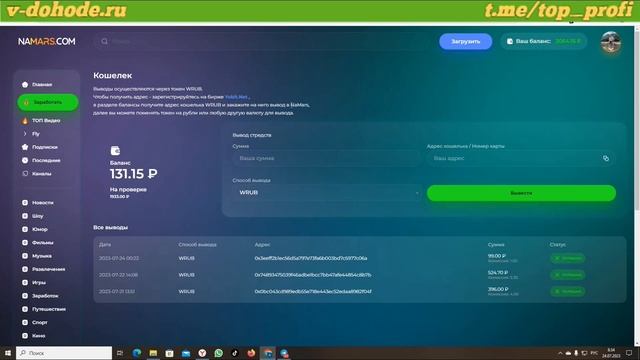Open the Кино category icon
This screenshot has width=640, height=360.
(25, 336)
